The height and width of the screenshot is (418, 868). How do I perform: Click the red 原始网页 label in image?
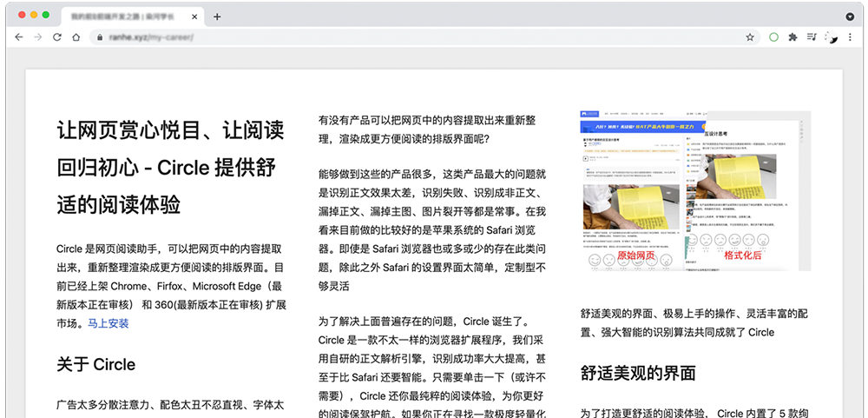[x=635, y=255]
